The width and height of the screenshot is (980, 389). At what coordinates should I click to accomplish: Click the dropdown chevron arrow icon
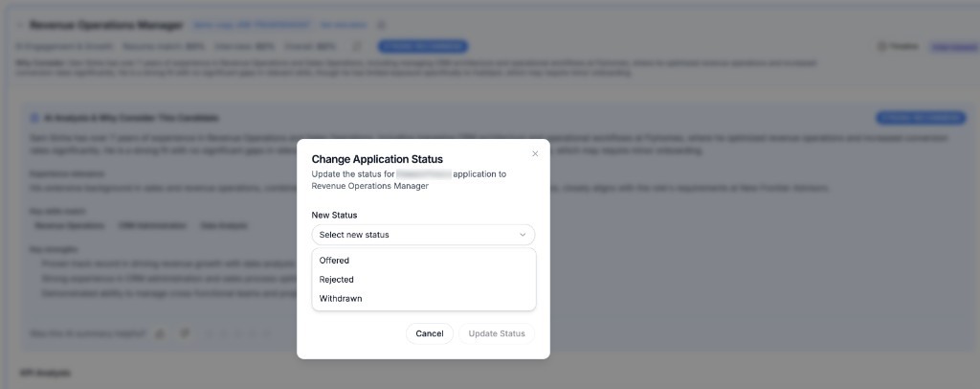523,235
